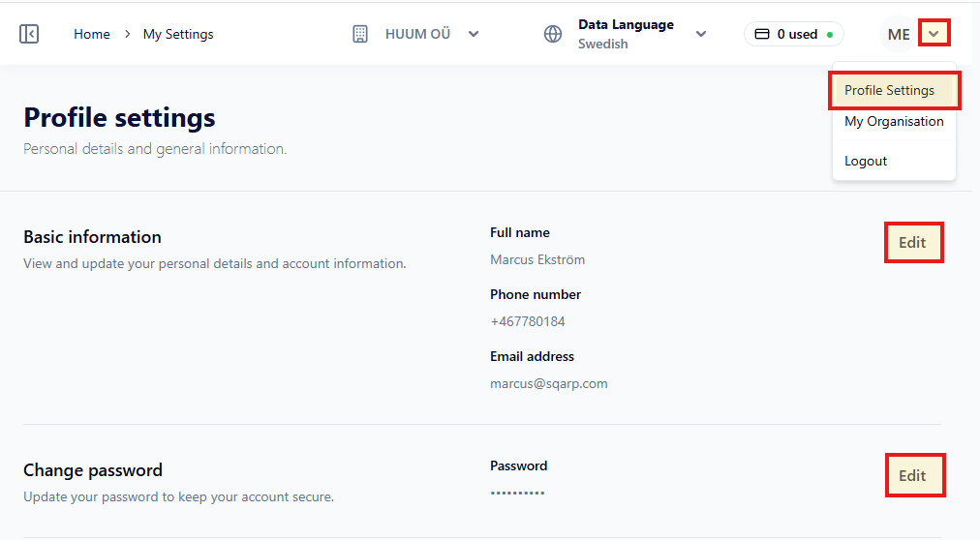This screenshot has height=540, width=980.
Task: Select Profile Settings menu item
Action: [890, 90]
